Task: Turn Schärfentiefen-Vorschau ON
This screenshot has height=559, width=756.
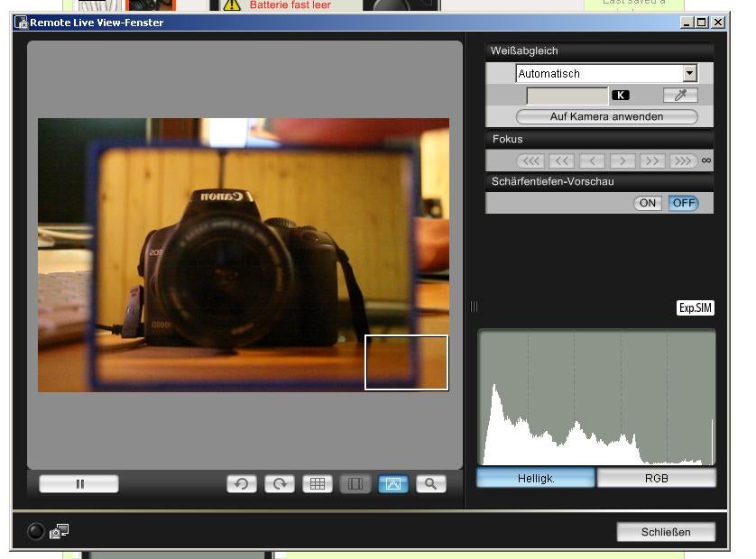Action: click(648, 204)
